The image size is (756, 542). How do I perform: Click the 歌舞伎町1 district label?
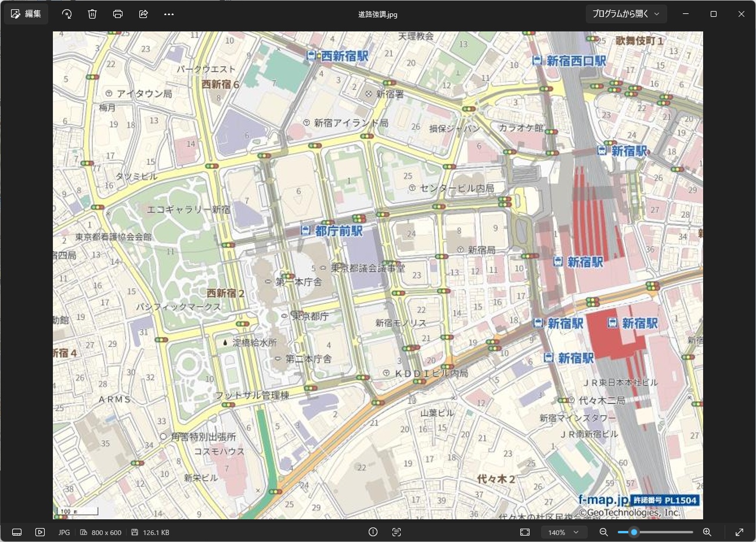[x=639, y=40]
